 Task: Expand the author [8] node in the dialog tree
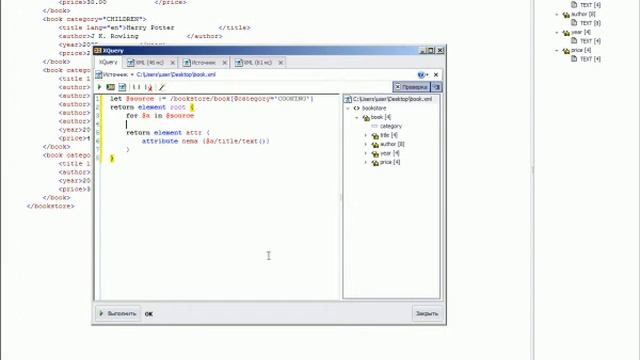click(x=366, y=144)
